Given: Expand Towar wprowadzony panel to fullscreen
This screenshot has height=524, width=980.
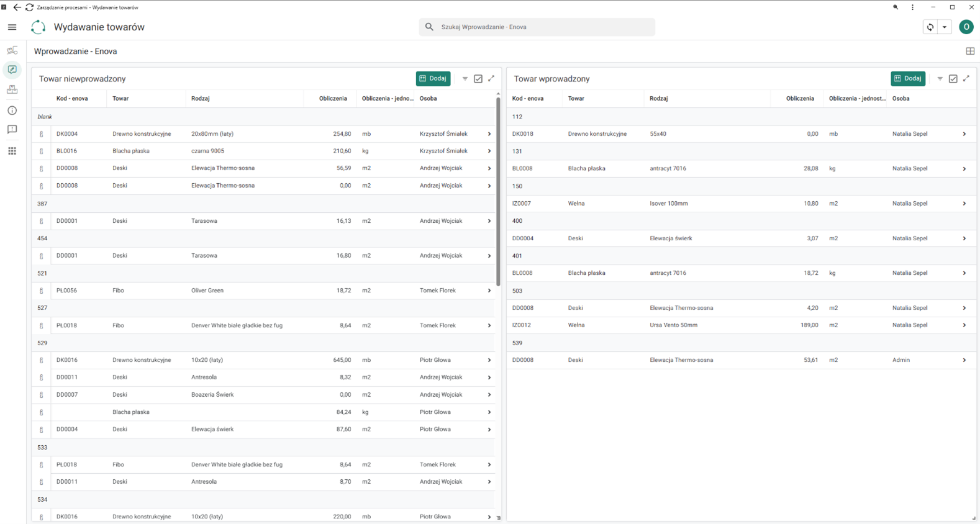Looking at the screenshot, I should (x=966, y=79).
